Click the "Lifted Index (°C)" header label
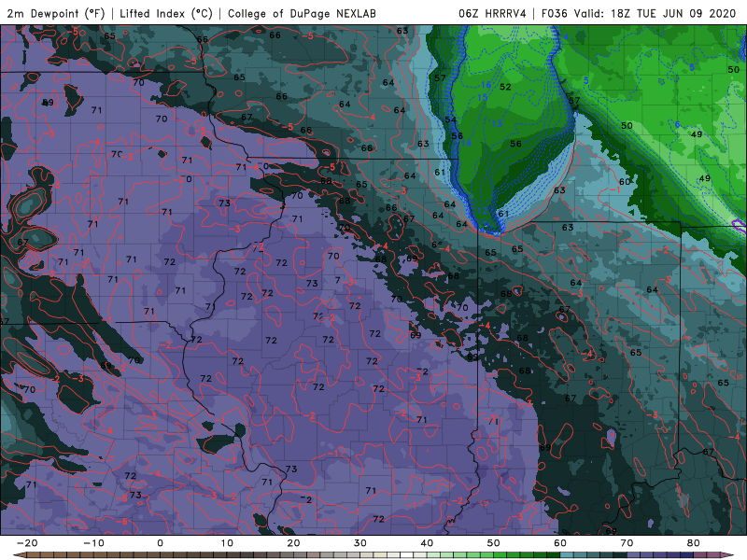 [x=165, y=13]
